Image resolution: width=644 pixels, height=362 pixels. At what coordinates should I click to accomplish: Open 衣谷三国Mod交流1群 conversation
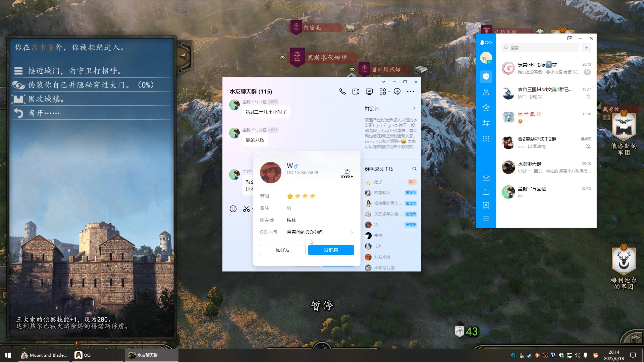pyautogui.click(x=546, y=93)
